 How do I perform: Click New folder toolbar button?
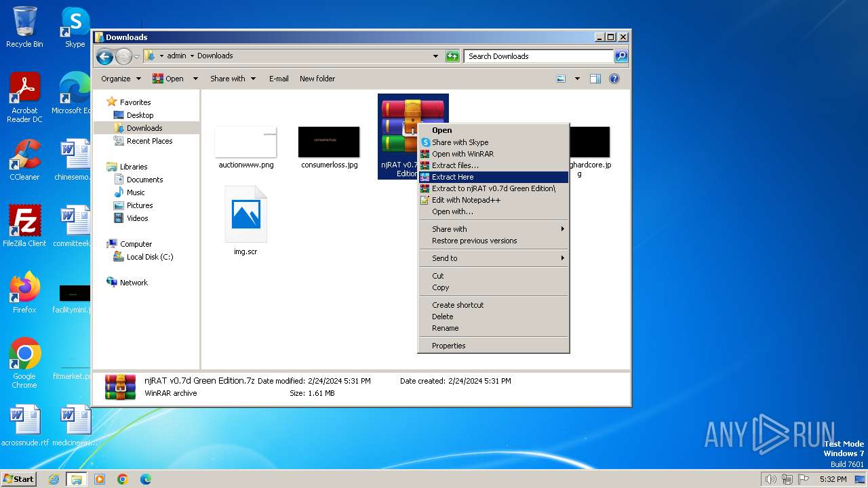point(317,79)
